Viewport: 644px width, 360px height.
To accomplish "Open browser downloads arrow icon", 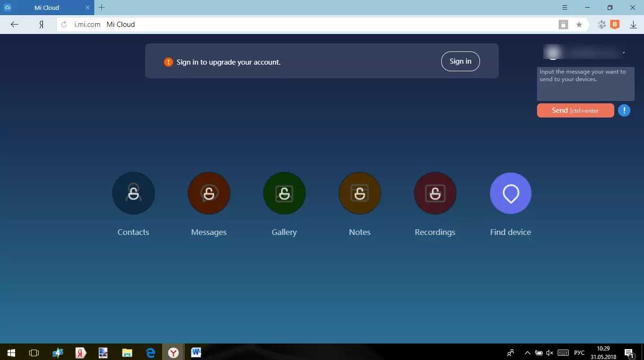I will 633,25.
